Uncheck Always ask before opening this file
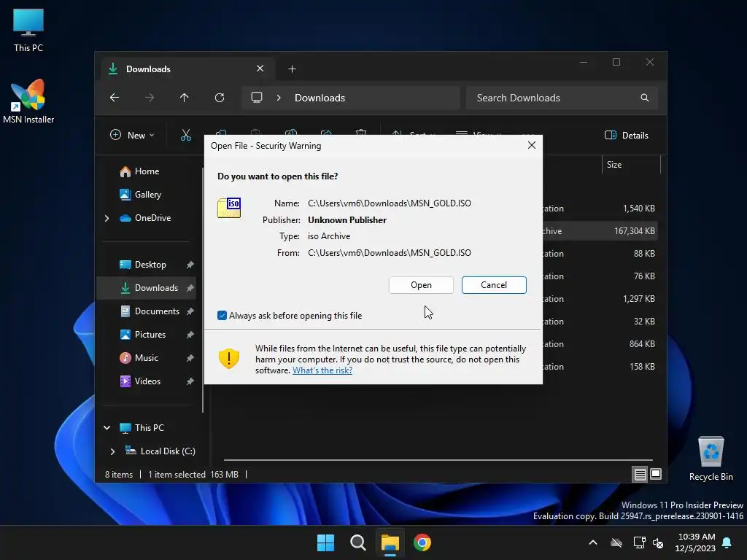This screenshot has width=747, height=560. point(222,315)
